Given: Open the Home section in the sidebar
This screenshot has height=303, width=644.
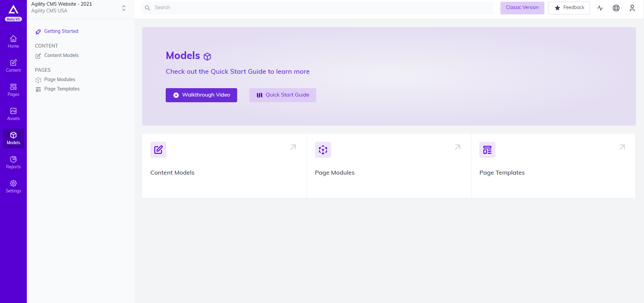Looking at the screenshot, I should tap(13, 41).
